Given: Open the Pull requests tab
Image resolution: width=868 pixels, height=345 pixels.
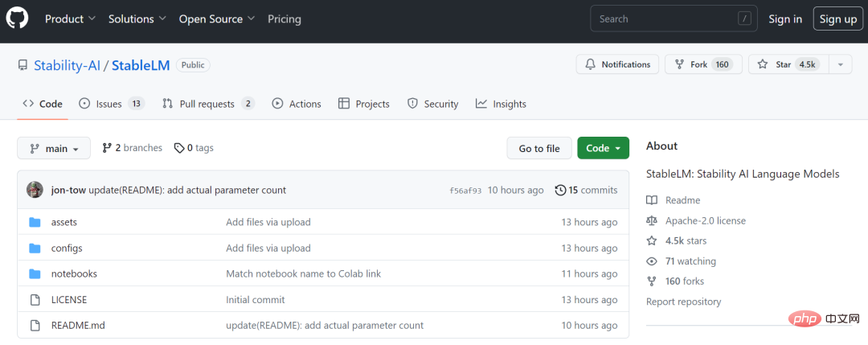Looking at the screenshot, I should [208, 104].
